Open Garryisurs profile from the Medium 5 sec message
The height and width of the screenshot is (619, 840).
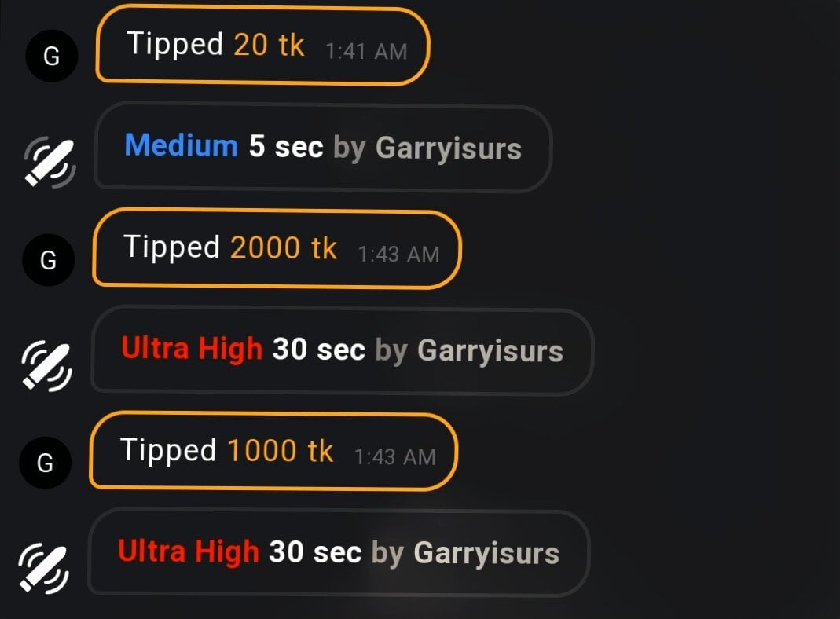[x=449, y=148]
